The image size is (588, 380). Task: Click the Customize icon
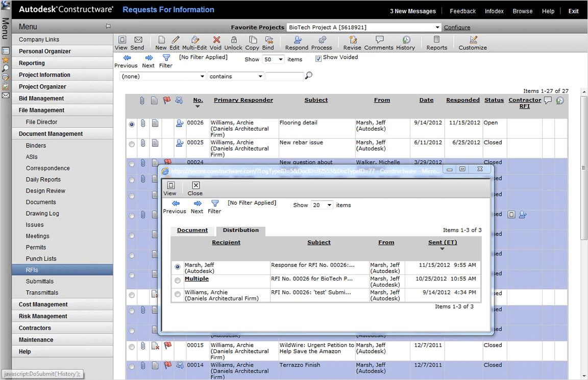point(473,39)
